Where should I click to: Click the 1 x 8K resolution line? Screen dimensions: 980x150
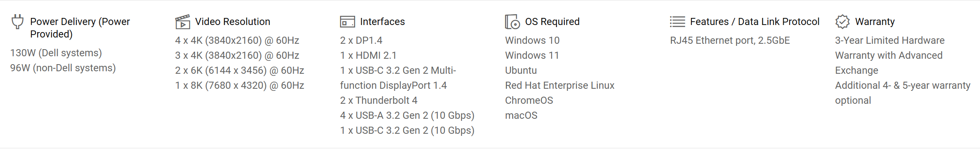click(239, 85)
